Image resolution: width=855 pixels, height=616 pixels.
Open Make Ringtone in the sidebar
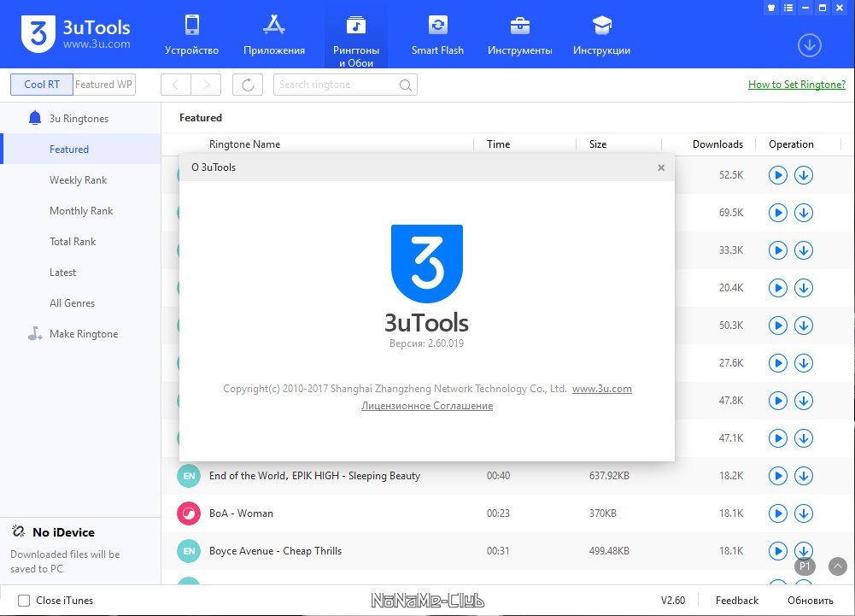(84, 334)
